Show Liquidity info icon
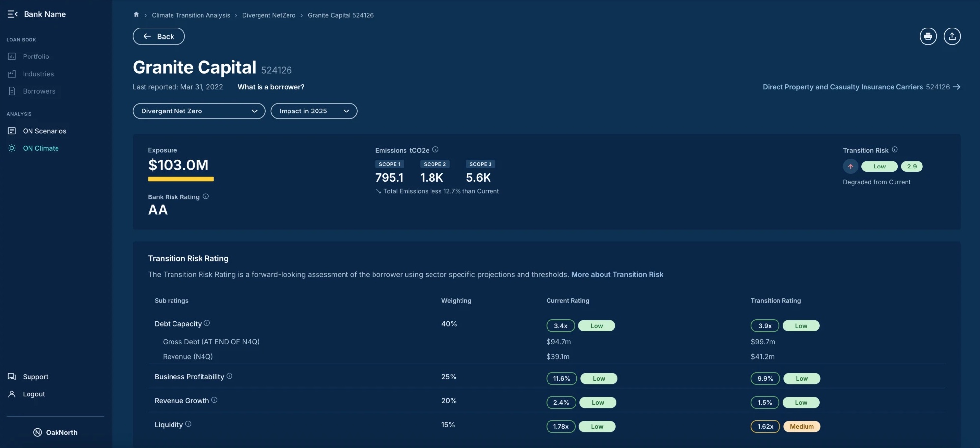Image resolution: width=980 pixels, height=448 pixels. (188, 424)
